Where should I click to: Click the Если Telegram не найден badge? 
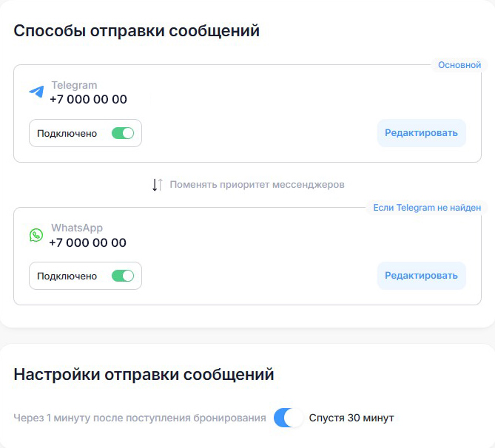(x=427, y=208)
